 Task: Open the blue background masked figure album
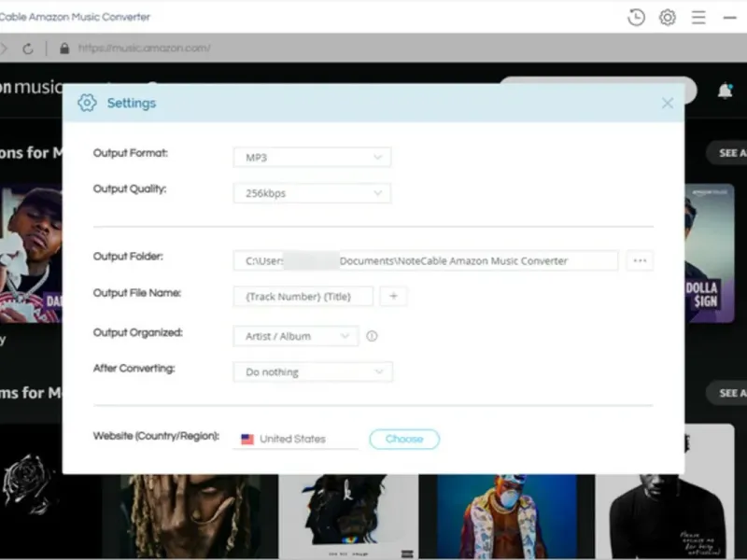[507, 516]
